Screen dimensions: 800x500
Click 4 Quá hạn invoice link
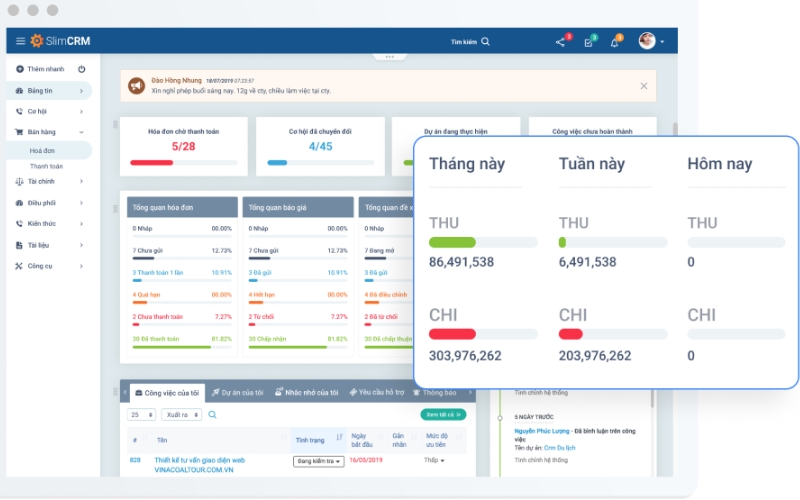tap(146, 294)
